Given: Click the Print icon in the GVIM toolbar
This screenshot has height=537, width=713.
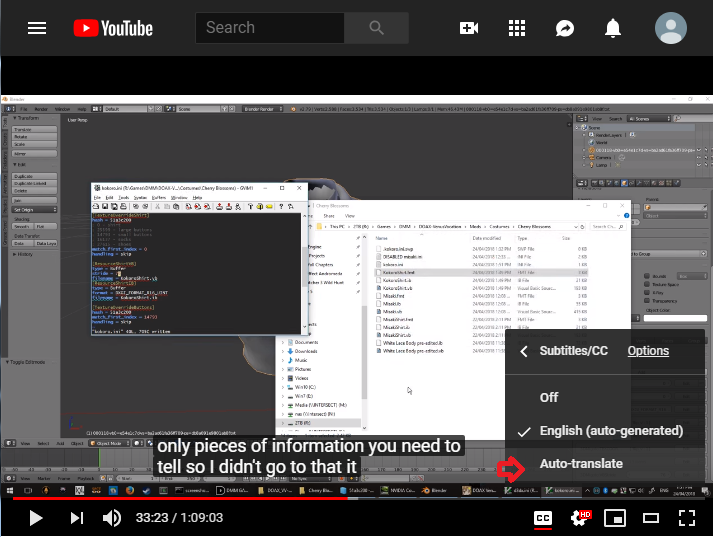Looking at the screenshot, I should [123, 206].
